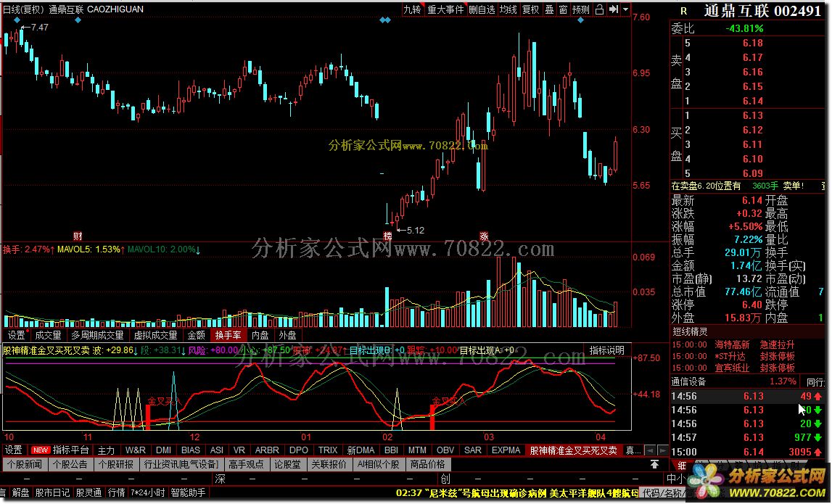Switch to BBI indicator tab
The width and height of the screenshot is (832, 504).
392,450
